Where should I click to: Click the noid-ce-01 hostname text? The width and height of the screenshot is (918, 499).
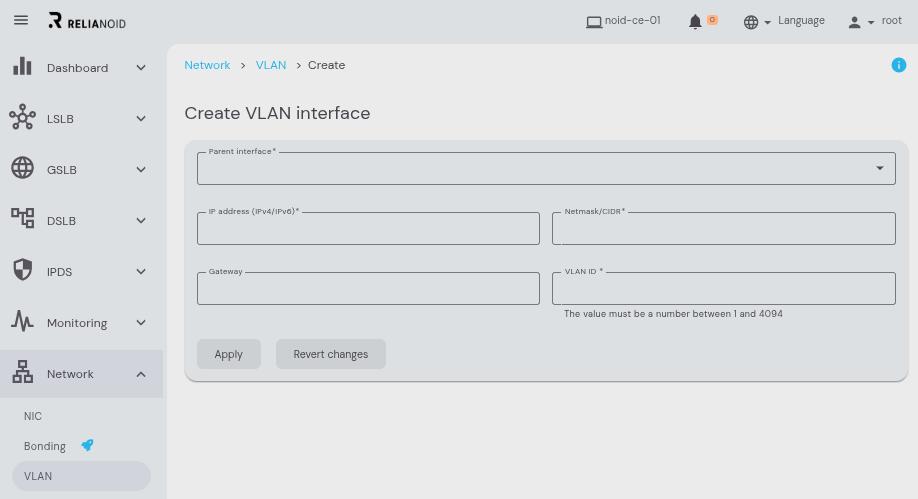632,20
